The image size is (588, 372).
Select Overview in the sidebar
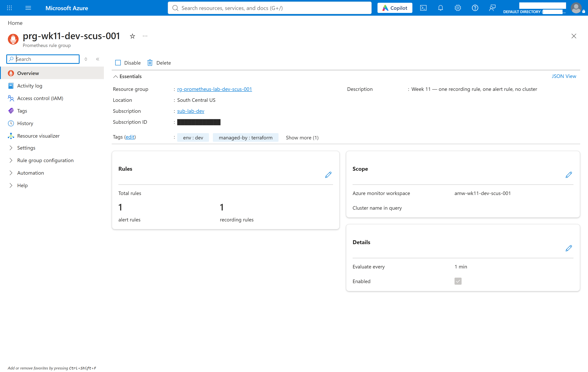click(52, 73)
